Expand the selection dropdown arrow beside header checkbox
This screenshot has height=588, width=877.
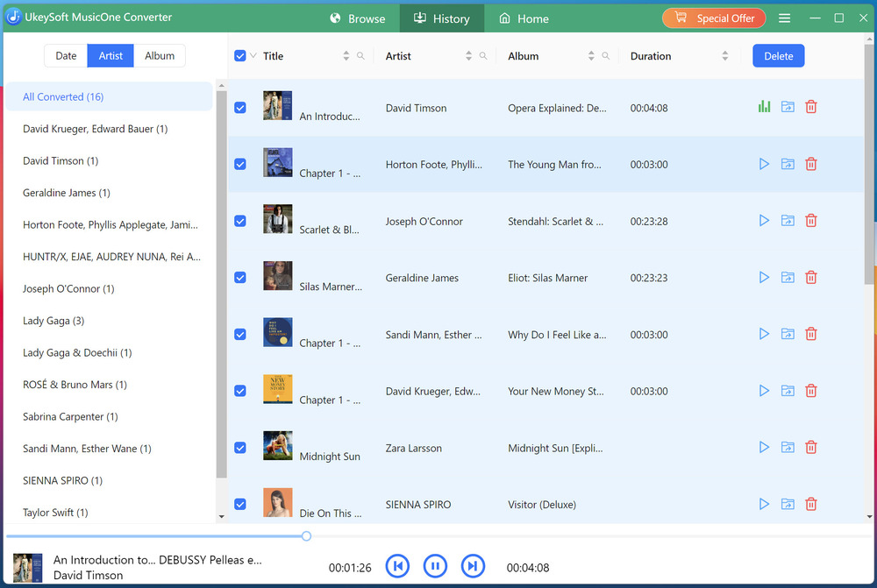point(253,56)
